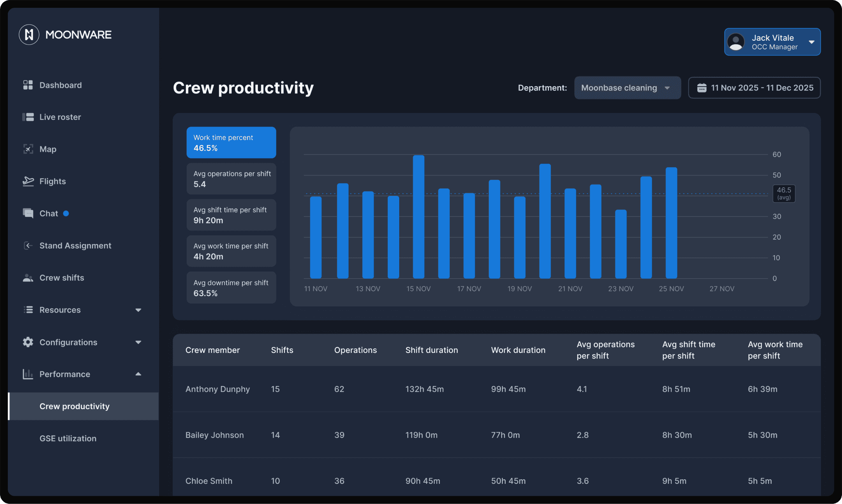Click the Configurations gear icon

[x=28, y=342]
